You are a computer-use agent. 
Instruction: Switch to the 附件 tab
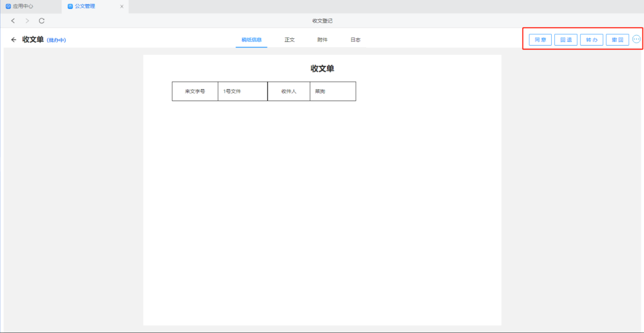(322, 40)
